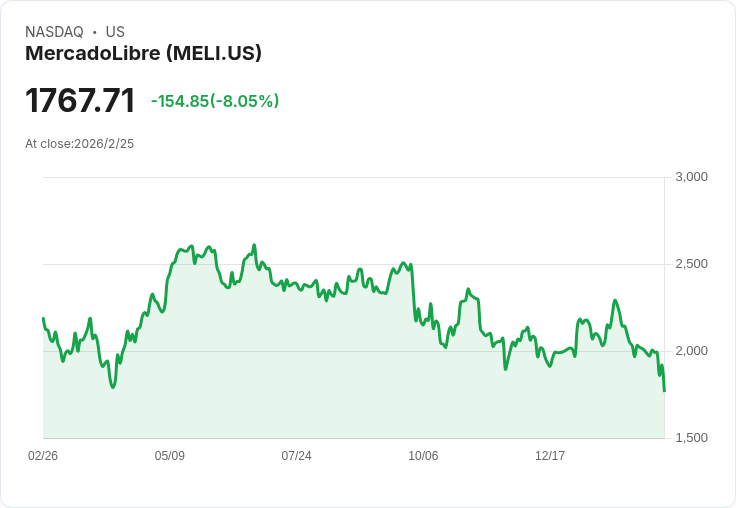Click the -154.85(-8.05%) price change
The height and width of the screenshot is (508, 736).
tap(215, 101)
